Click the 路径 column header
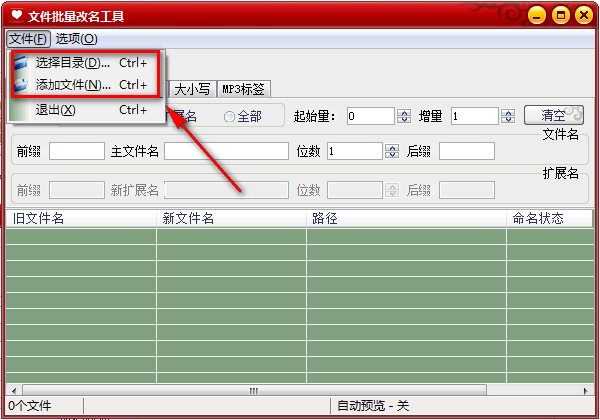The width and height of the screenshot is (600, 420). pyautogui.click(x=406, y=218)
